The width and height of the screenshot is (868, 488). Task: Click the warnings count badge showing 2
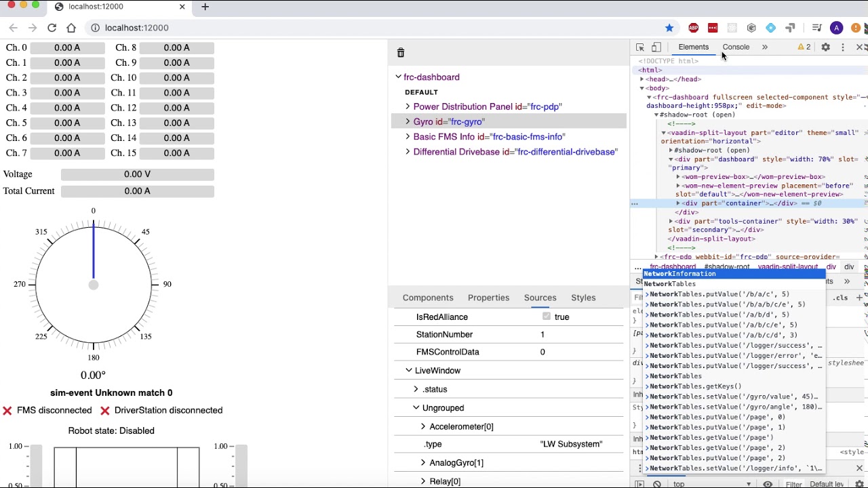tap(804, 47)
